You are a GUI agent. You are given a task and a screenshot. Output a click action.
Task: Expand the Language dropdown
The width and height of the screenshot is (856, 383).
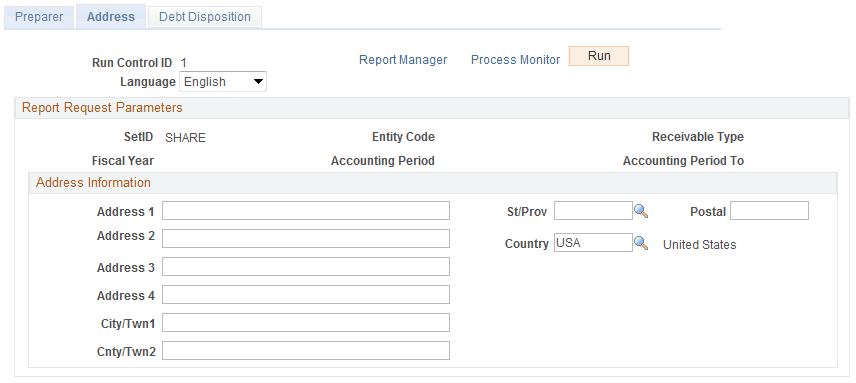(223, 82)
